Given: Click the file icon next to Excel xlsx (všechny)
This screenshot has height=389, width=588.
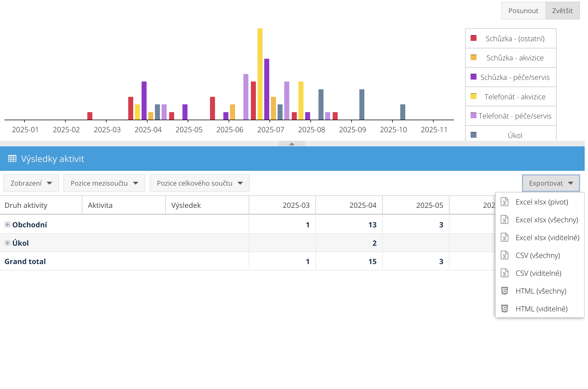Looking at the screenshot, I should [504, 220].
